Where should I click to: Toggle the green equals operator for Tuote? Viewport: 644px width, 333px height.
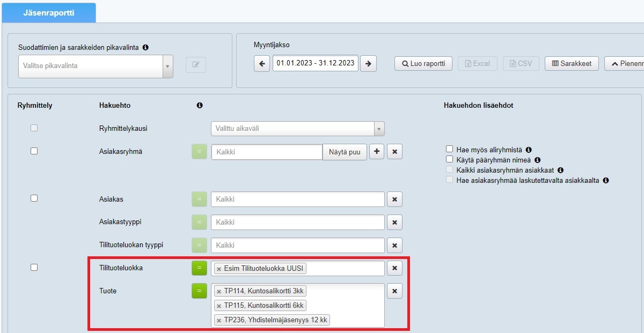(199, 291)
